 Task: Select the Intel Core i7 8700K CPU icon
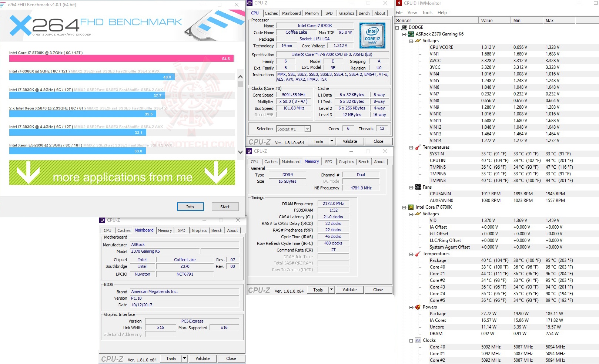pyautogui.click(x=411, y=207)
